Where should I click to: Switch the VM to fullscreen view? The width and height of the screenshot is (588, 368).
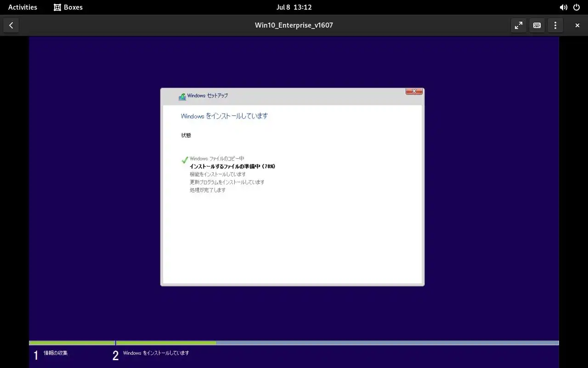pyautogui.click(x=519, y=25)
